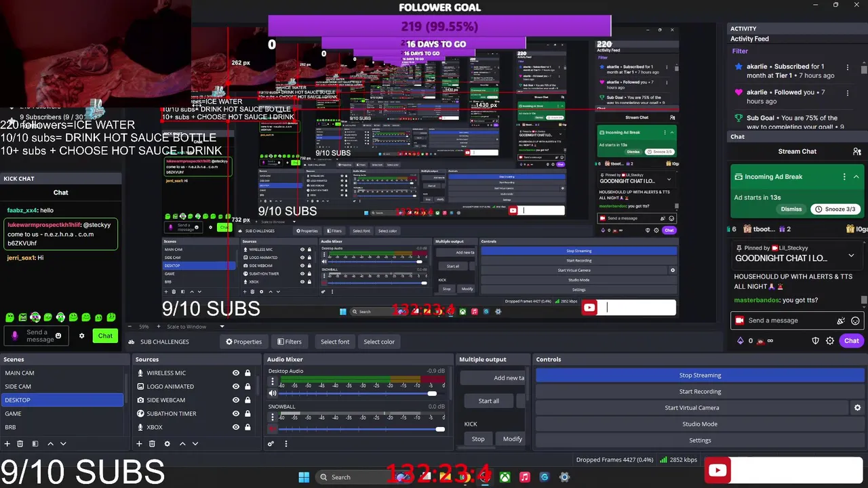
Task: Open Properties for SUB CHALLENGES
Action: click(243, 342)
